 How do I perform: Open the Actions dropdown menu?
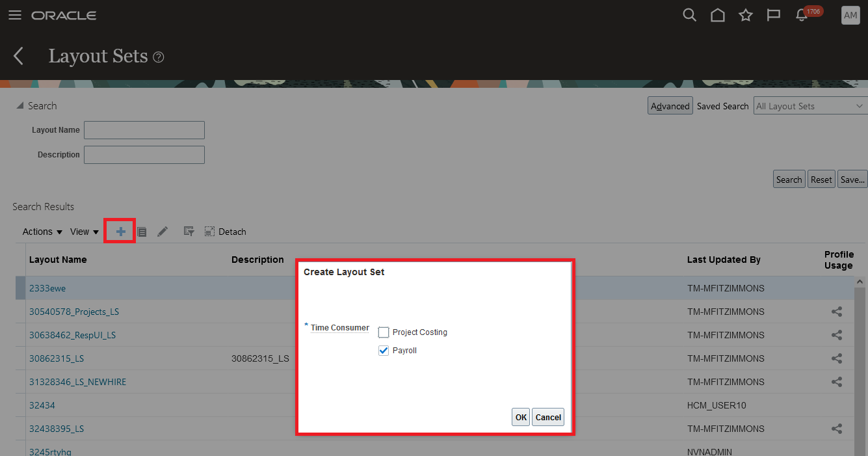click(42, 232)
